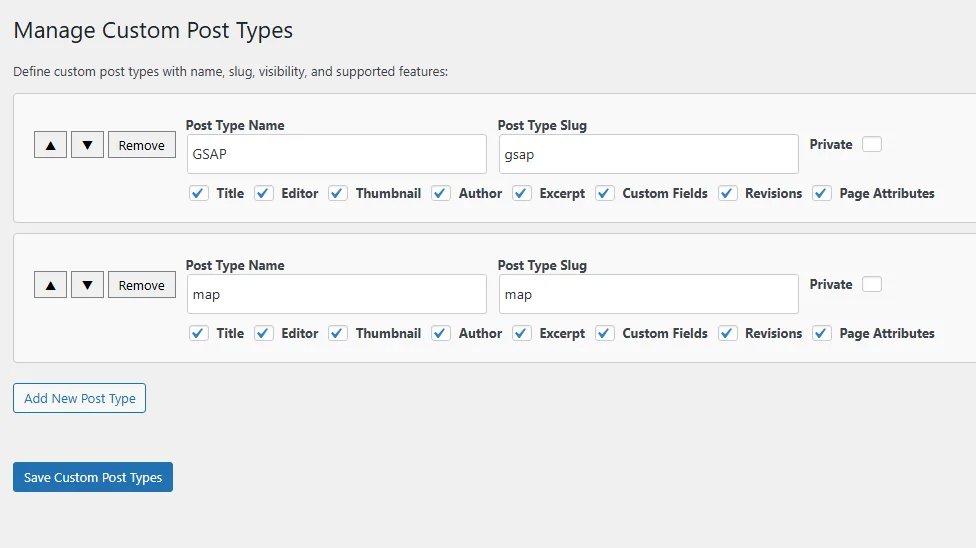Uncheck Page Attributes for GSAP

coord(822,193)
